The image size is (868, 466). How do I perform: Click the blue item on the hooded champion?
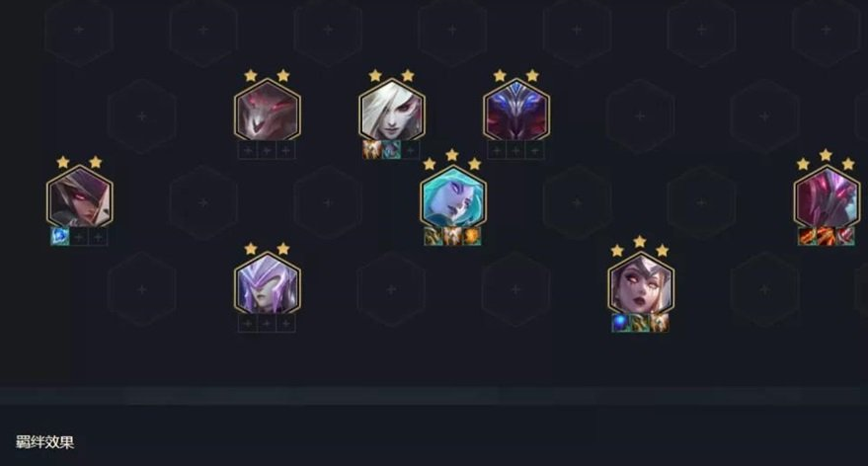coord(60,237)
